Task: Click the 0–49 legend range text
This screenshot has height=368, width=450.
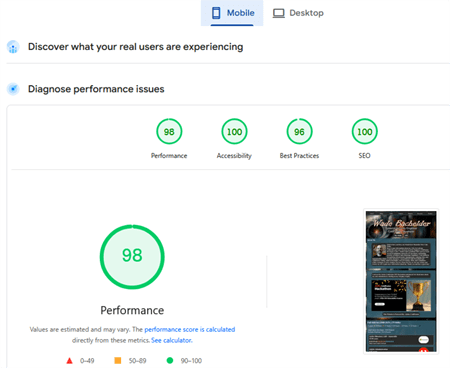Action: (87, 361)
